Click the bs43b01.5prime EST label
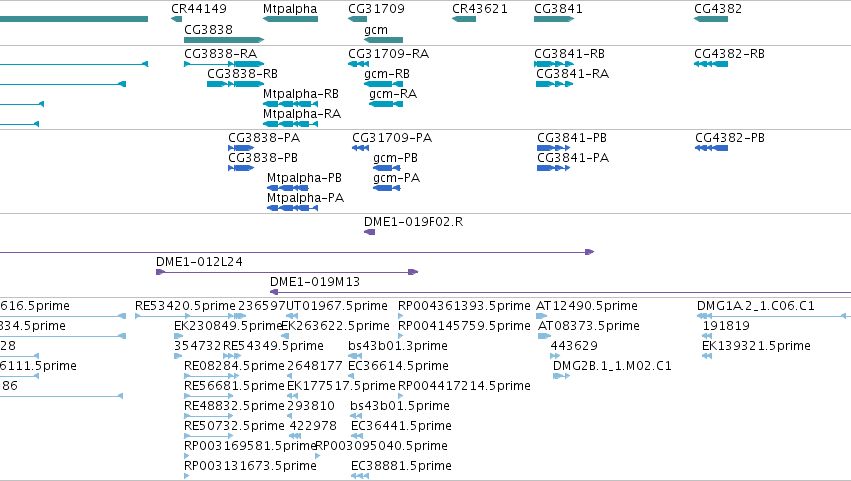This screenshot has width=851, height=481. [400, 407]
